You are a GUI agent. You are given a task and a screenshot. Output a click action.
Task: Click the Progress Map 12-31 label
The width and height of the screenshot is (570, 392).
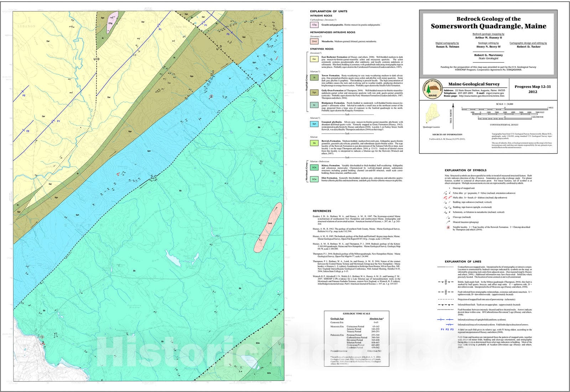pyautogui.click(x=533, y=87)
